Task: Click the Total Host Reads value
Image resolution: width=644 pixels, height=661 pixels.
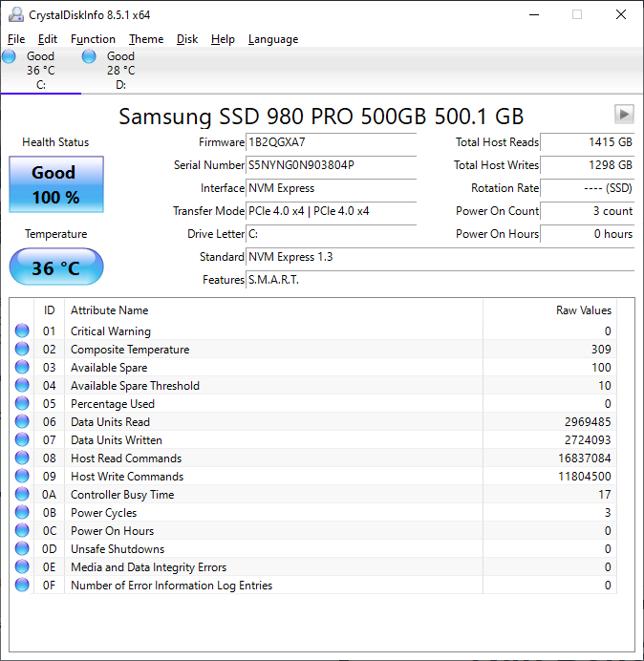Action: point(587,142)
